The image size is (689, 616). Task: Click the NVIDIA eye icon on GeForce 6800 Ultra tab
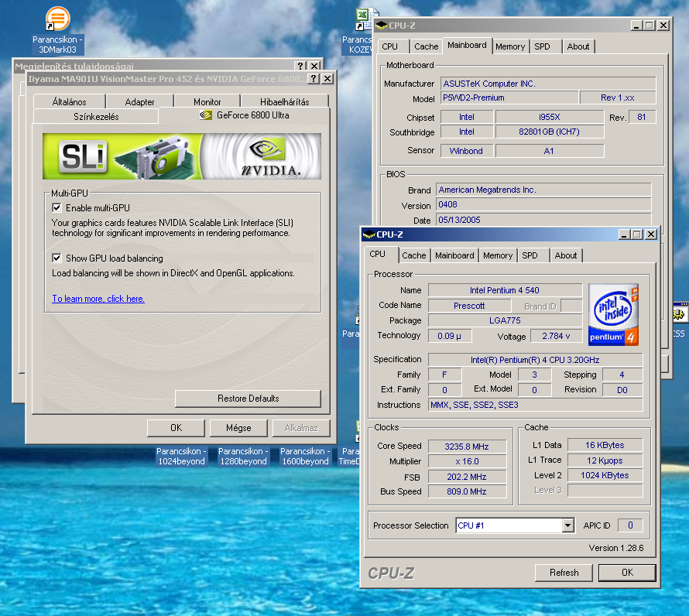point(206,115)
